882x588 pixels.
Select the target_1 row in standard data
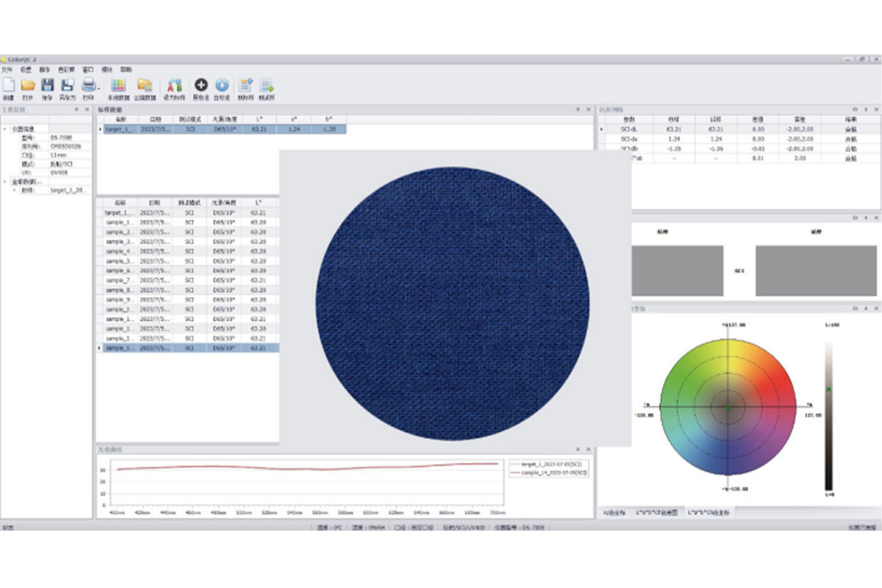(118, 129)
